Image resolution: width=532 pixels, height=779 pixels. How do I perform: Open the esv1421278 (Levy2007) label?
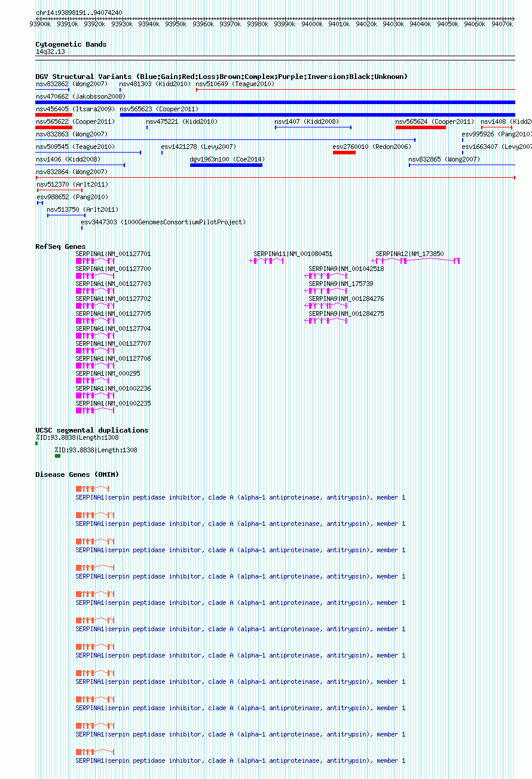pyautogui.click(x=198, y=147)
